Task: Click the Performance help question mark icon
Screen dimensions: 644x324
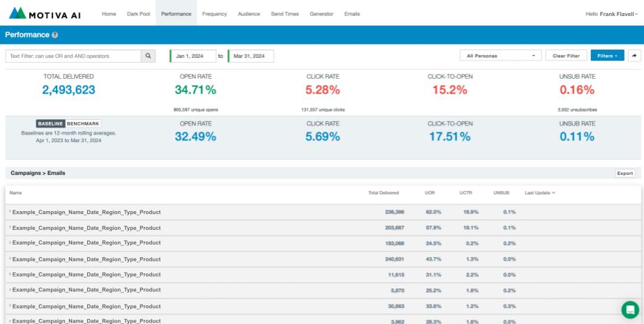Action: pos(54,35)
